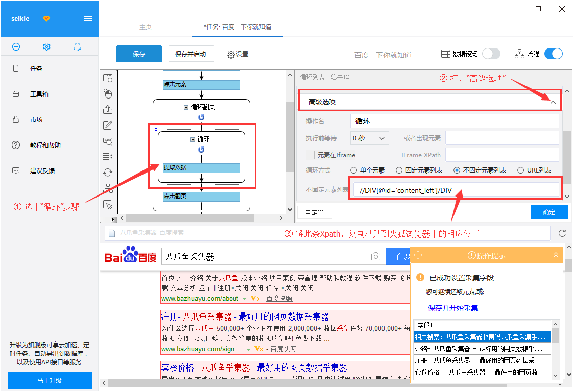
Task: Collapse the 循环翻页 step box
Action: pyautogui.click(x=186, y=107)
